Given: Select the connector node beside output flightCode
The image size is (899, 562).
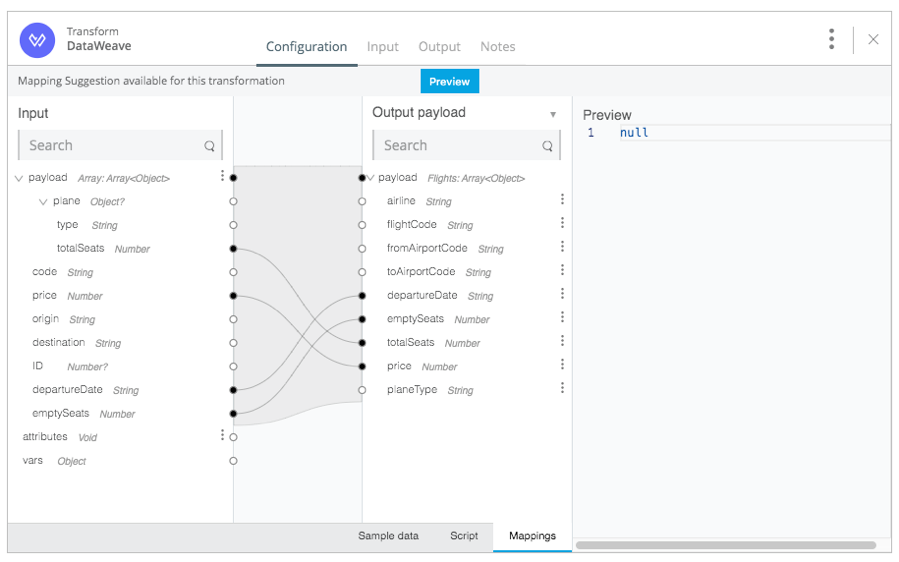Looking at the screenshot, I should [362, 225].
